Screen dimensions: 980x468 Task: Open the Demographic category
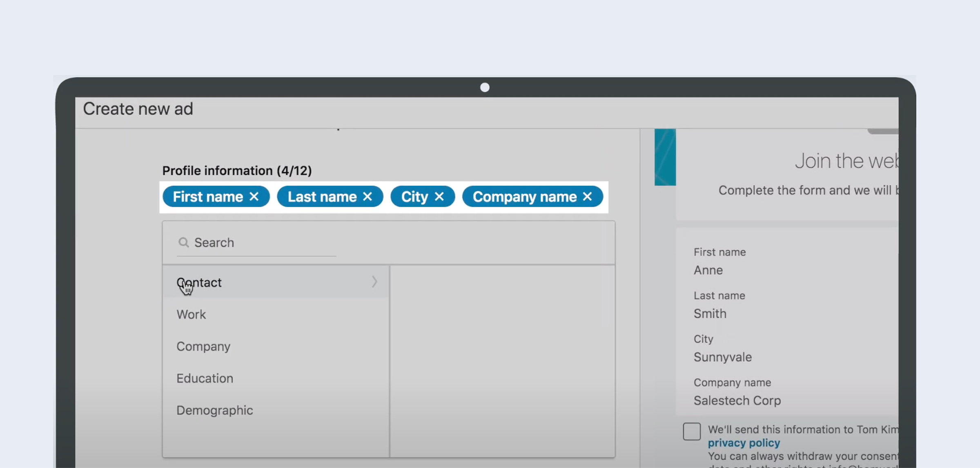(x=214, y=410)
